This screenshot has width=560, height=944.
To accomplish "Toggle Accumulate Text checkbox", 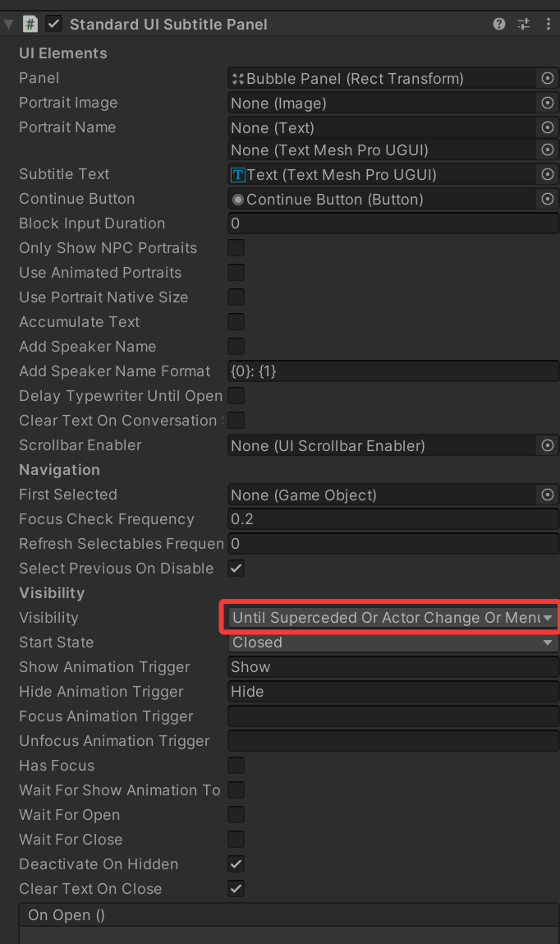I will 236,322.
